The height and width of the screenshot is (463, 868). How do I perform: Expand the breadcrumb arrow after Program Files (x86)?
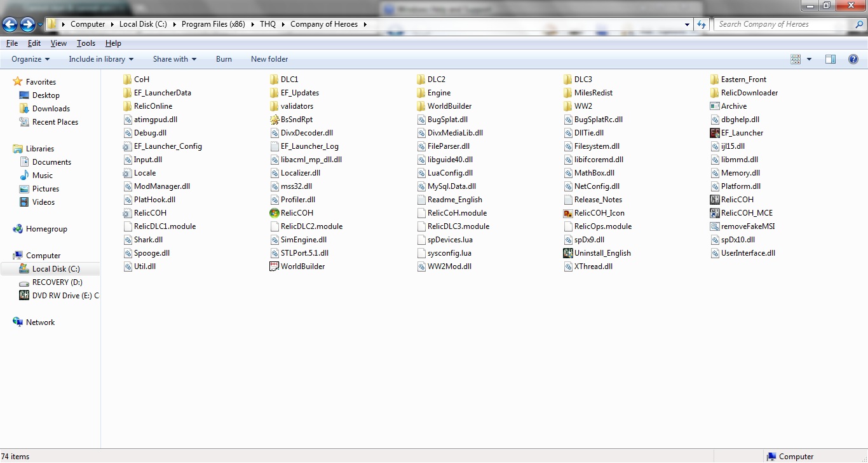[x=252, y=24]
